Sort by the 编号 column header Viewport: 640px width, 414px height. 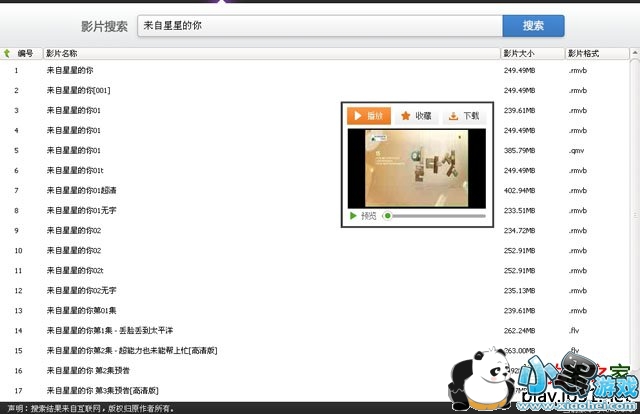click(x=25, y=53)
